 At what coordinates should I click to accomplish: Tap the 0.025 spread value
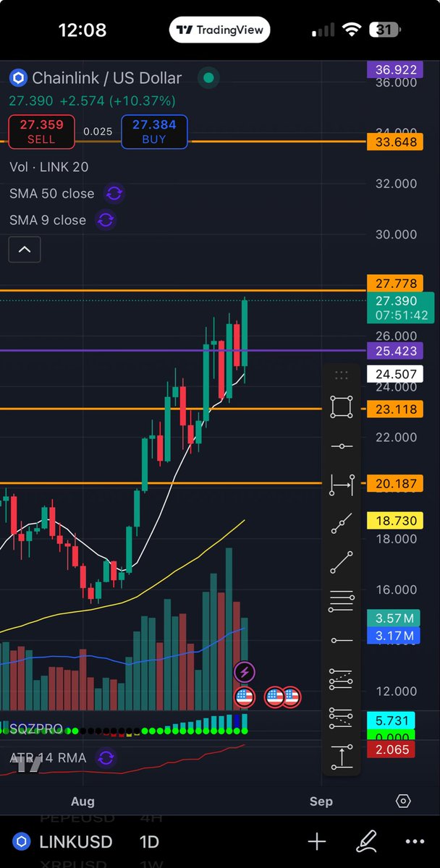coord(98,132)
